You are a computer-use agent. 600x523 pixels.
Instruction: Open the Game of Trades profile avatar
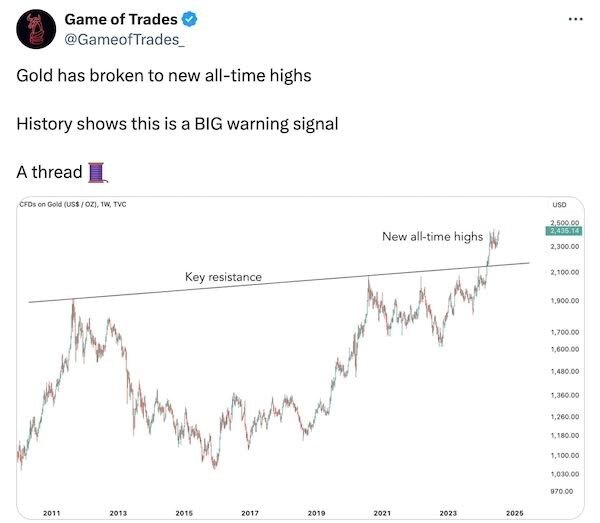(36, 29)
